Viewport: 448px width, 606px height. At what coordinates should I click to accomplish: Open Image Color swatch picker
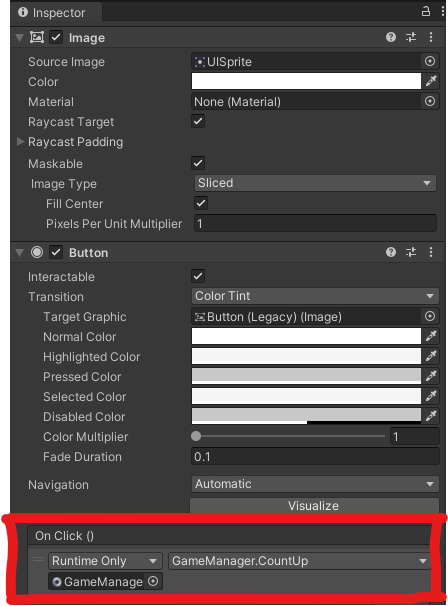[x=306, y=81]
